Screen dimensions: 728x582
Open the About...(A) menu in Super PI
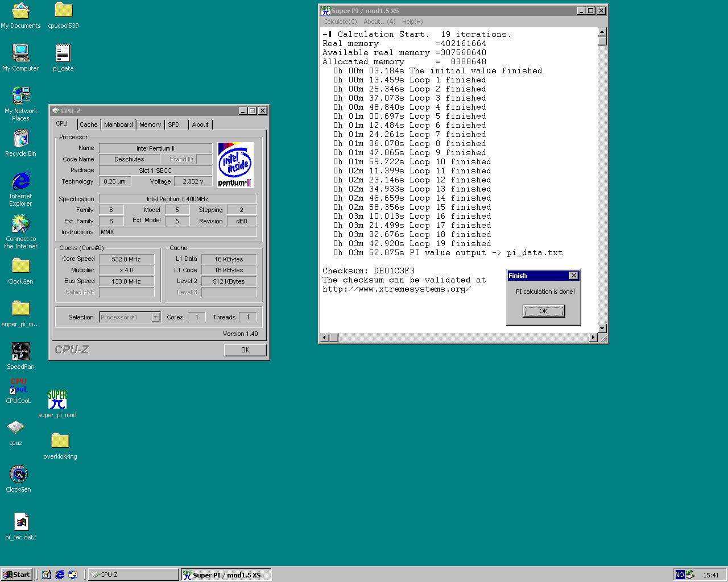coord(379,22)
